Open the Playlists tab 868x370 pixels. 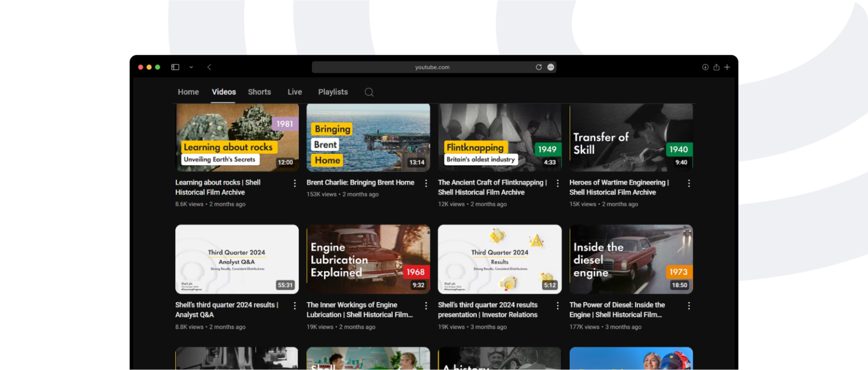pyautogui.click(x=333, y=92)
